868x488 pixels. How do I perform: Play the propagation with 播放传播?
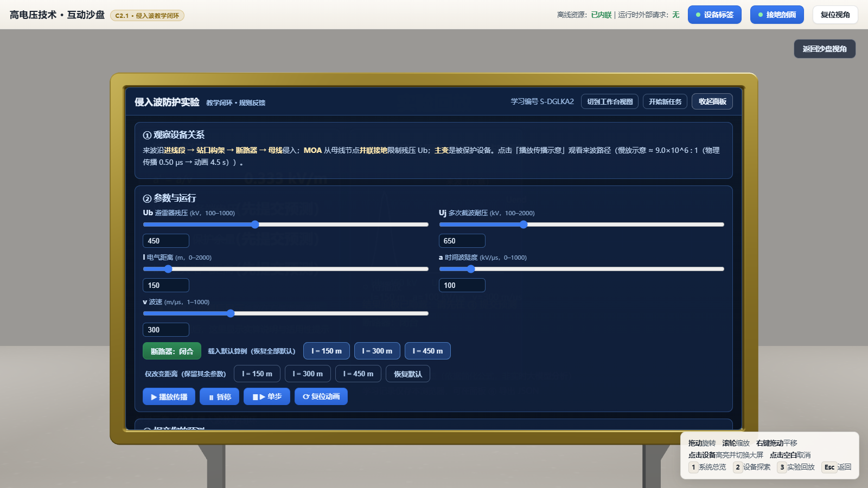(169, 396)
